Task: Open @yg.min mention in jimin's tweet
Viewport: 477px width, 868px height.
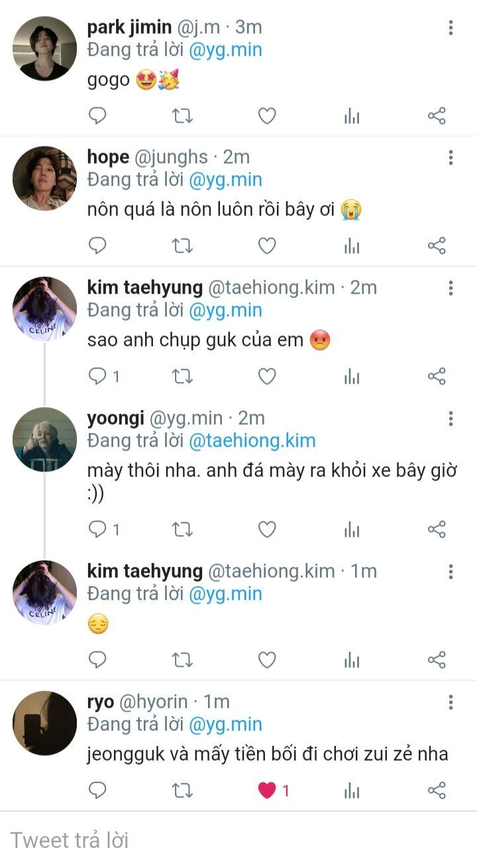Action: point(225,50)
